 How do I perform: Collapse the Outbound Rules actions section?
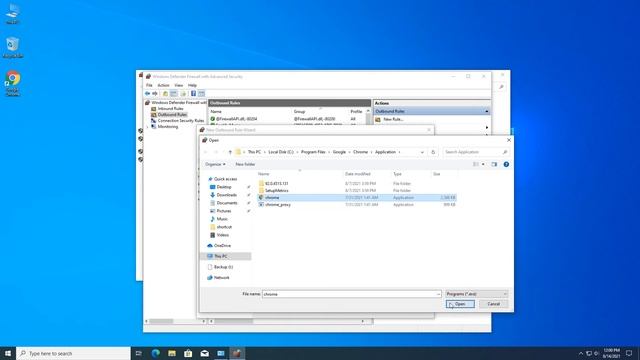point(487,111)
